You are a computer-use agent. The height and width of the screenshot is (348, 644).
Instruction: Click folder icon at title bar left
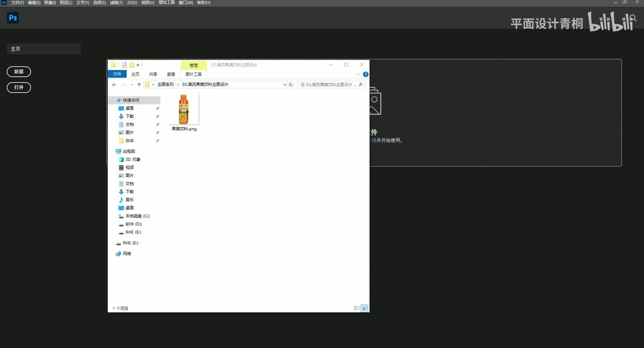click(114, 65)
